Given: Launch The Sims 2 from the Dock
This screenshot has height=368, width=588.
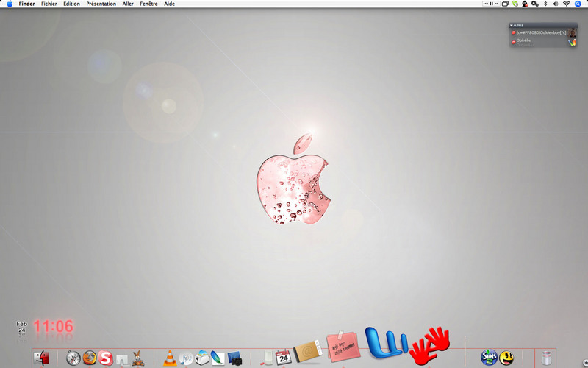Looking at the screenshot, I should [489, 358].
